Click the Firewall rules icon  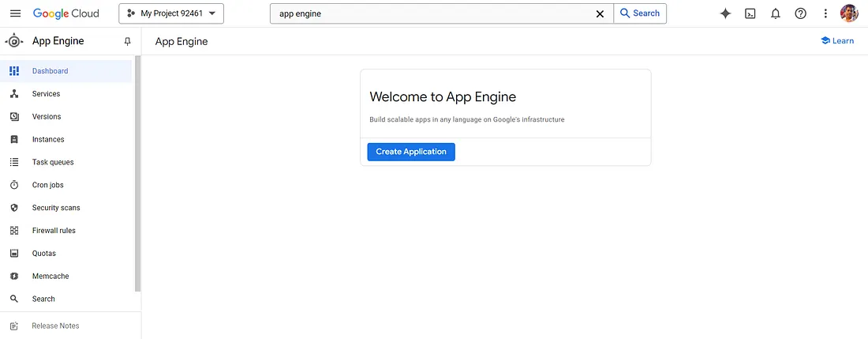pyautogui.click(x=14, y=231)
